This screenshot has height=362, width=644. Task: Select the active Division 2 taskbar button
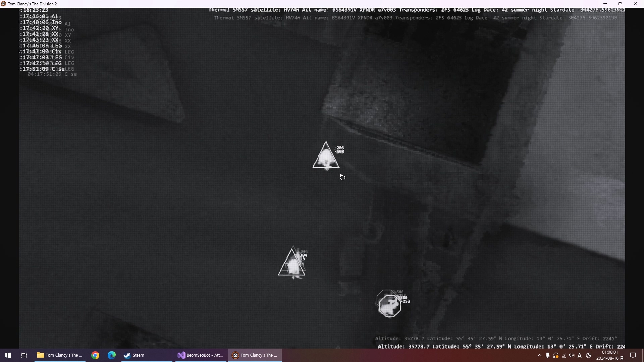coord(255,355)
